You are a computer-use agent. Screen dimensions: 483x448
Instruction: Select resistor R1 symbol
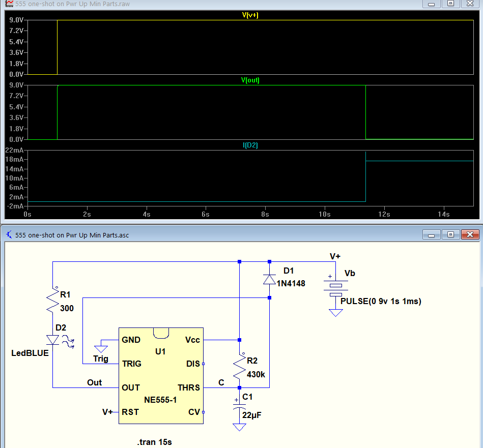52,300
